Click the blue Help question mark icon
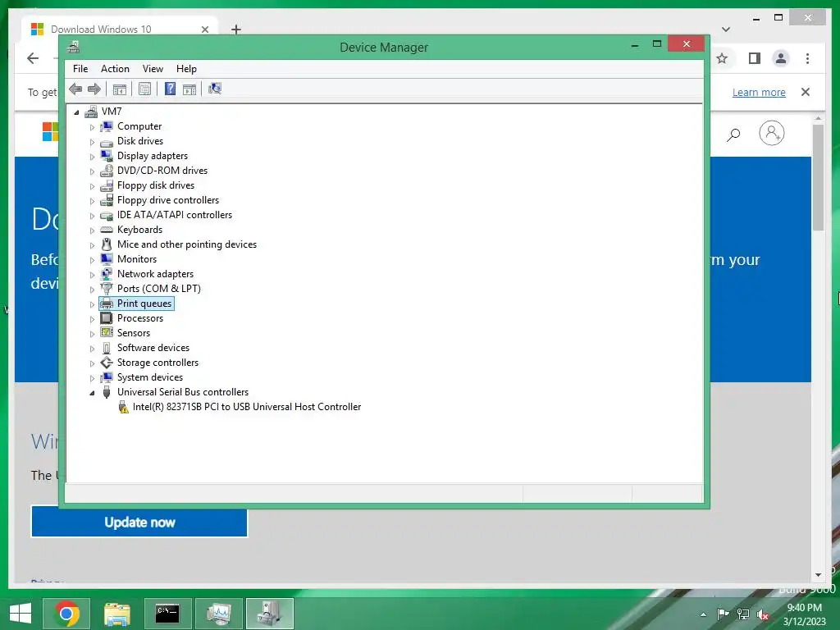840x630 pixels. pos(170,89)
